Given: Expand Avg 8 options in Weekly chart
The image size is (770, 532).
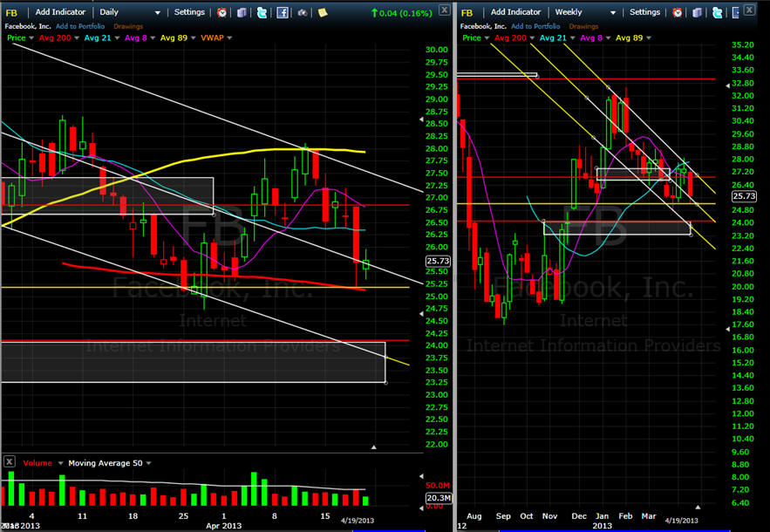Looking at the screenshot, I should click(608, 38).
